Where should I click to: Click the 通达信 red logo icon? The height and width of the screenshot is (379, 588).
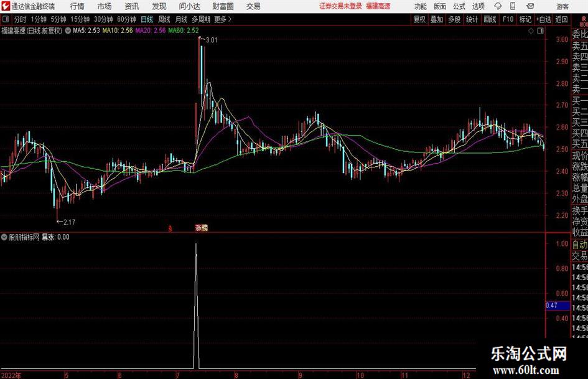6,6
